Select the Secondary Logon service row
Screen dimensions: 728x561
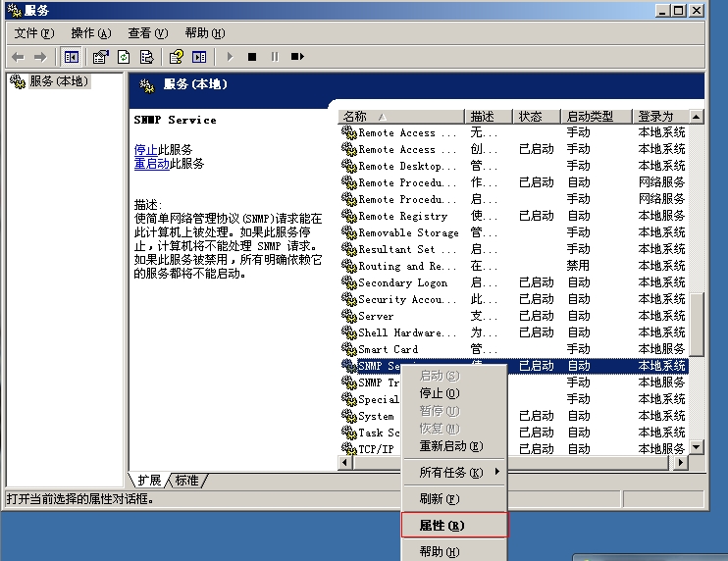coord(514,282)
